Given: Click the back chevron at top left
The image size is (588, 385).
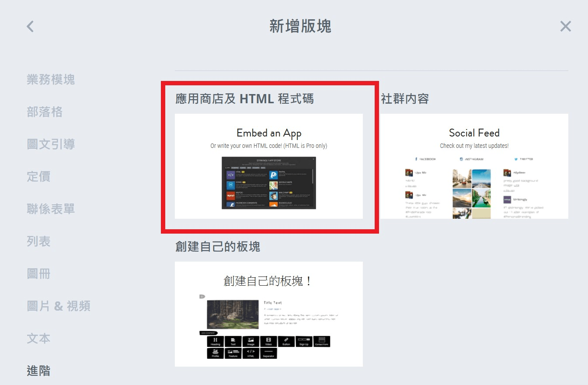Looking at the screenshot, I should pos(30,26).
